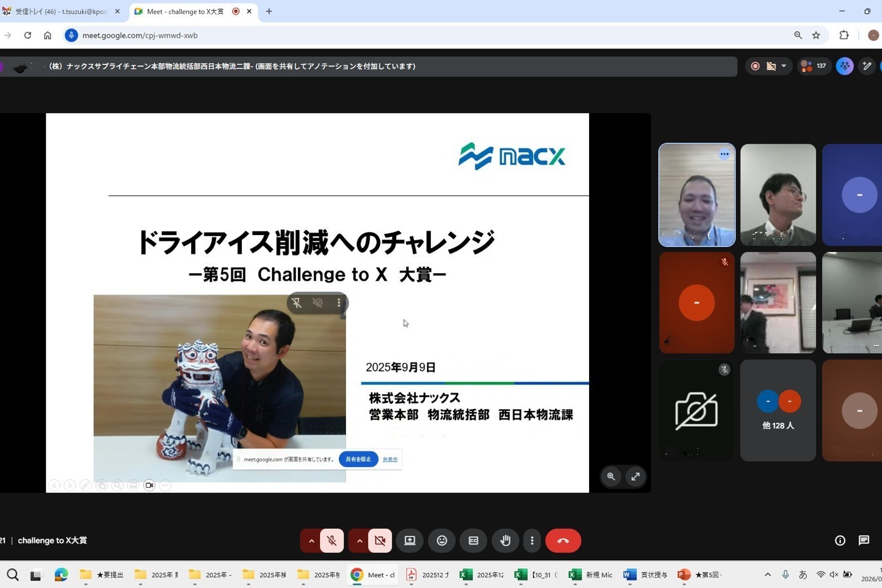Expand video settings arrow beside camera
The width and height of the screenshot is (882, 588).
359,541
